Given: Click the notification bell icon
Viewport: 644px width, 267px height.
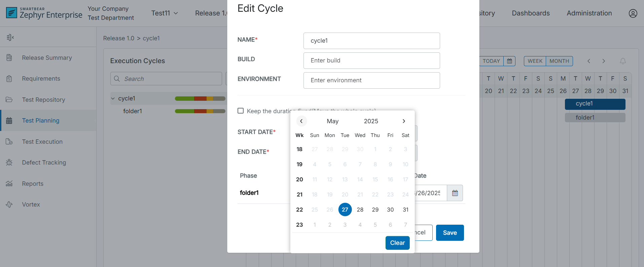Looking at the screenshot, I should 623,61.
